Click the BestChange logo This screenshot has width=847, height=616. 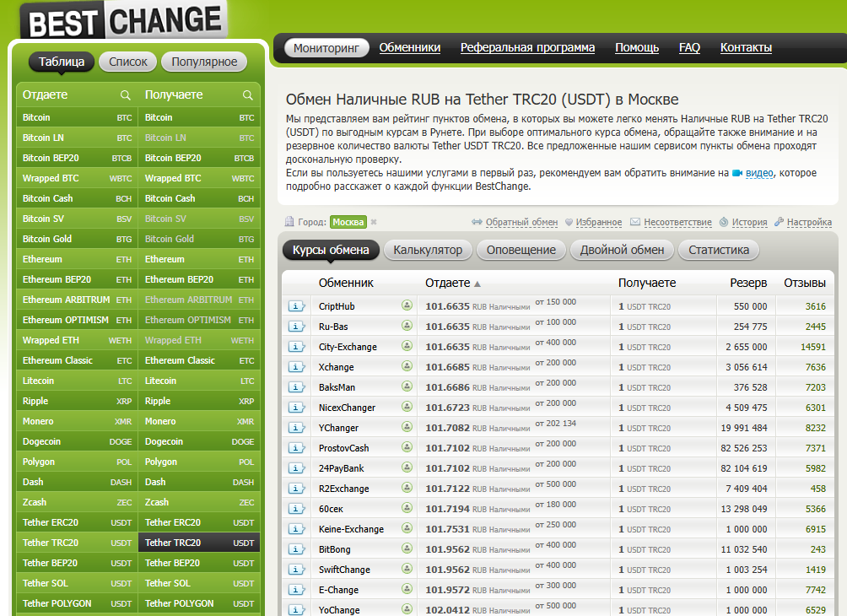pyautogui.click(x=124, y=20)
